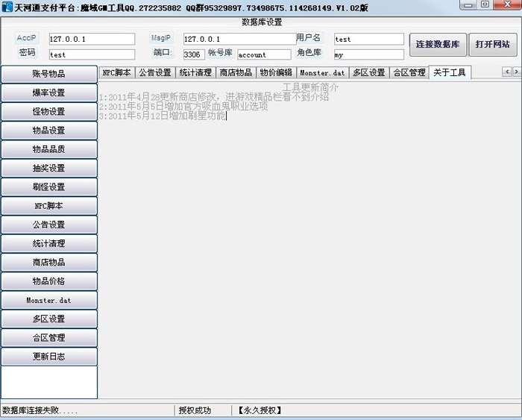This screenshot has width=522, height=420.
Task: Click the AccIP address input field
Action: coord(92,39)
